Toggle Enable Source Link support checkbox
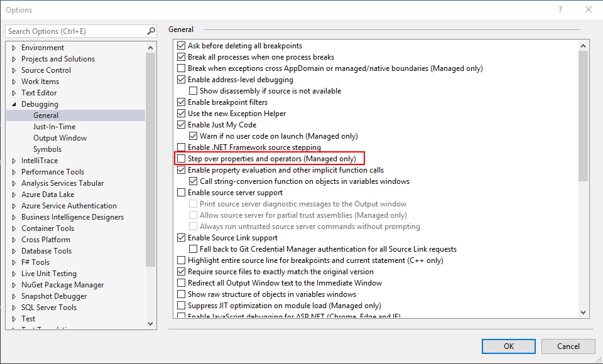The image size is (603, 364). [x=182, y=238]
